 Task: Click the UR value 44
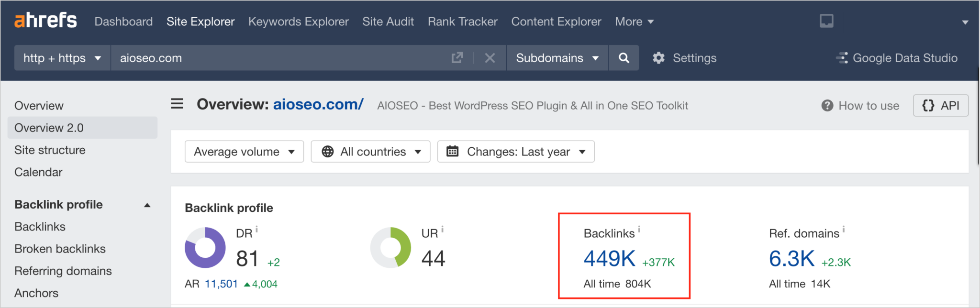433,259
